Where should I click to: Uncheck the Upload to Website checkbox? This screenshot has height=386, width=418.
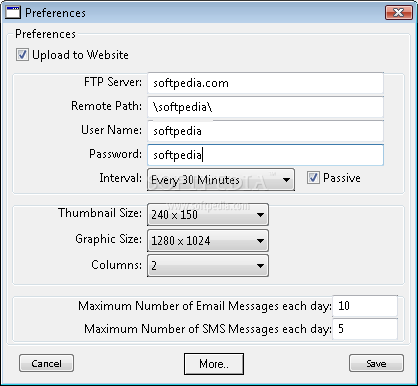(22, 55)
